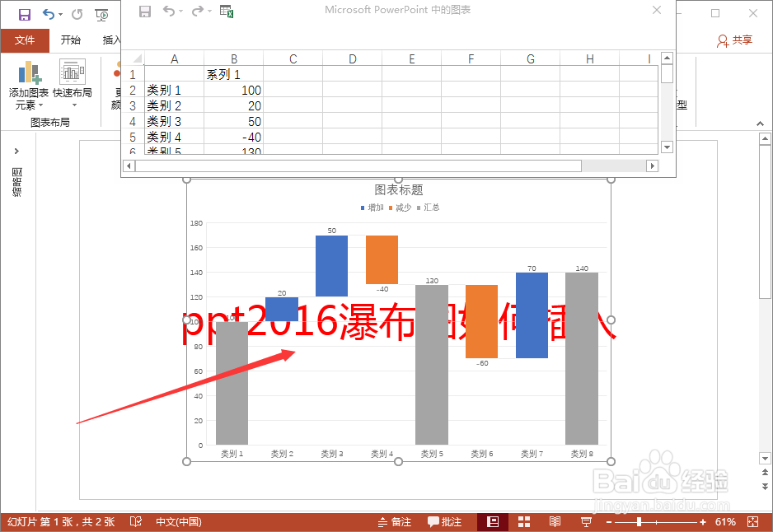Open the 文件 tab
Screen dimensions: 773x532
pyautogui.click(x=25, y=40)
